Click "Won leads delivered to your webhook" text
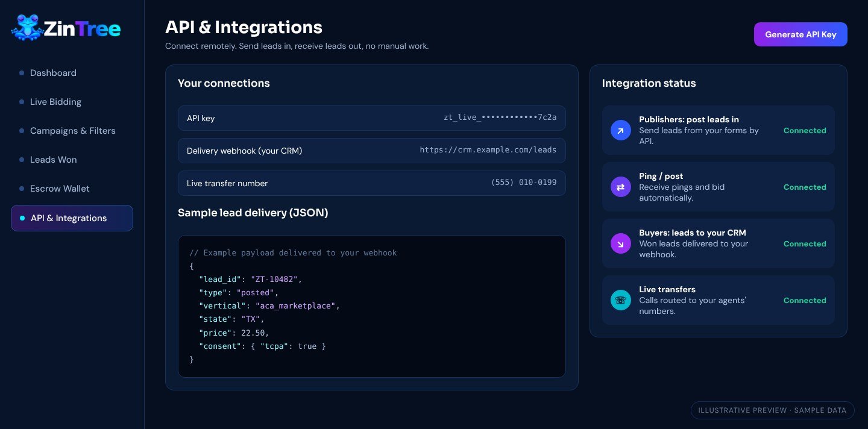This screenshot has height=429, width=868. [694, 249]
